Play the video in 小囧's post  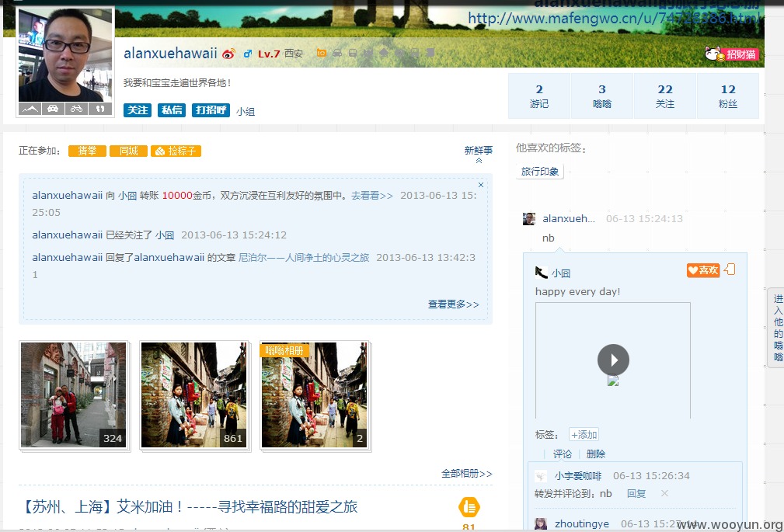coord(613,360)
